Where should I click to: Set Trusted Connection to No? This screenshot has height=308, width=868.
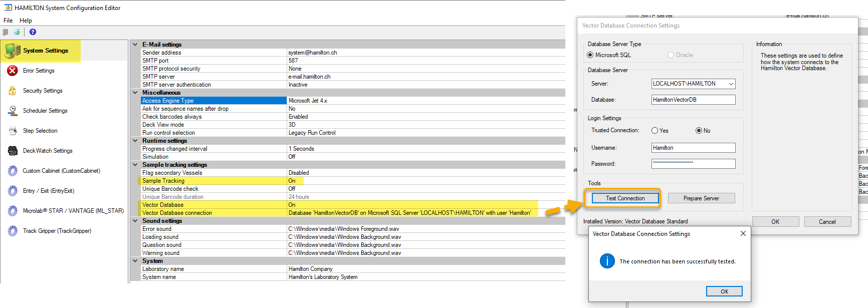tap(699, 131)
